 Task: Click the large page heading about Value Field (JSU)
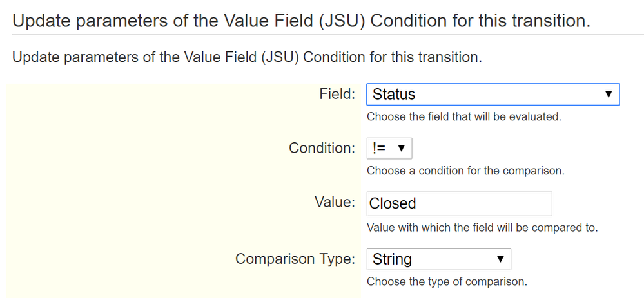click(x=300, y=21)
